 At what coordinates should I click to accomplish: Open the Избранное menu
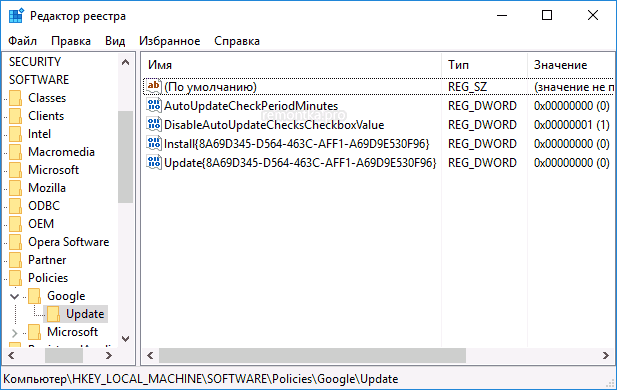click(170, 41)
